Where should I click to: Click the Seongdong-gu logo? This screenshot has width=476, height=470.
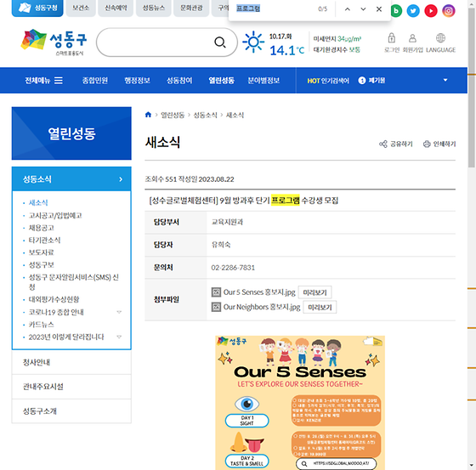click(x=54, y=42)
